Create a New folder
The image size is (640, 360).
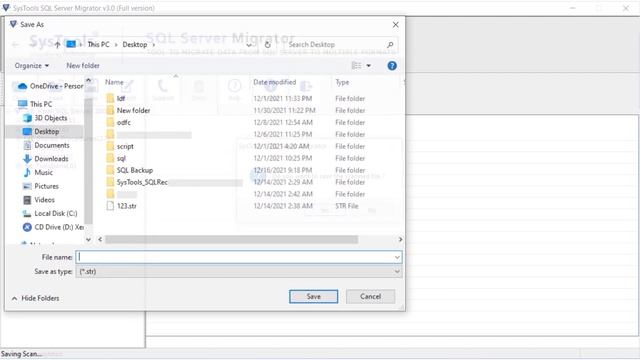point(83,66)
